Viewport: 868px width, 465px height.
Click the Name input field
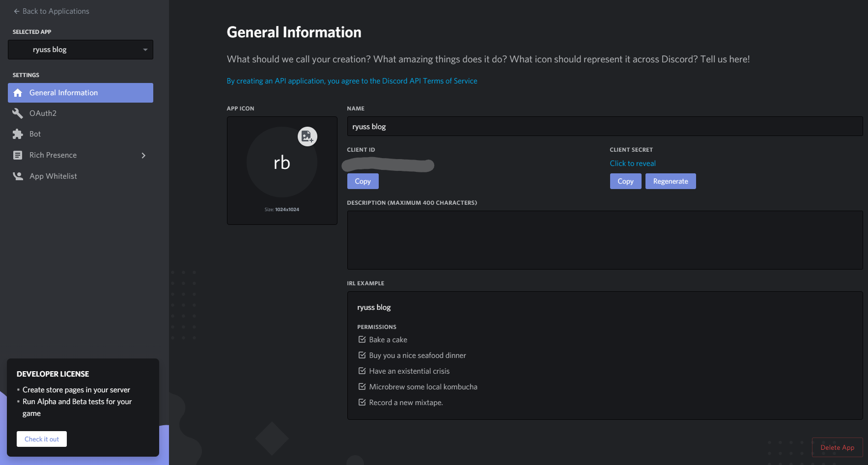click(x=605, y=126)
